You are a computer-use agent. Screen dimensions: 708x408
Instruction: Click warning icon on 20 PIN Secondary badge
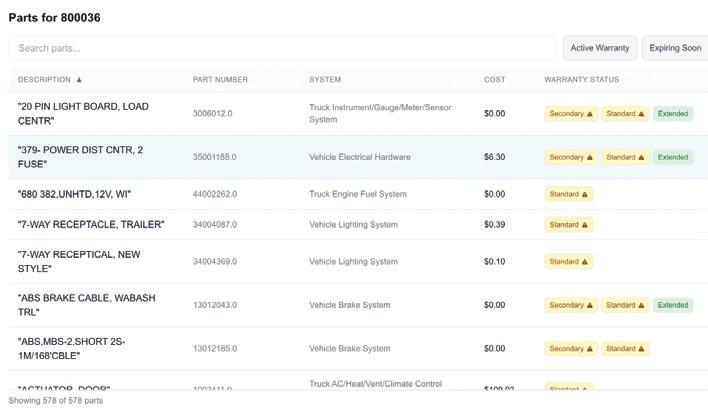[590, 114]
